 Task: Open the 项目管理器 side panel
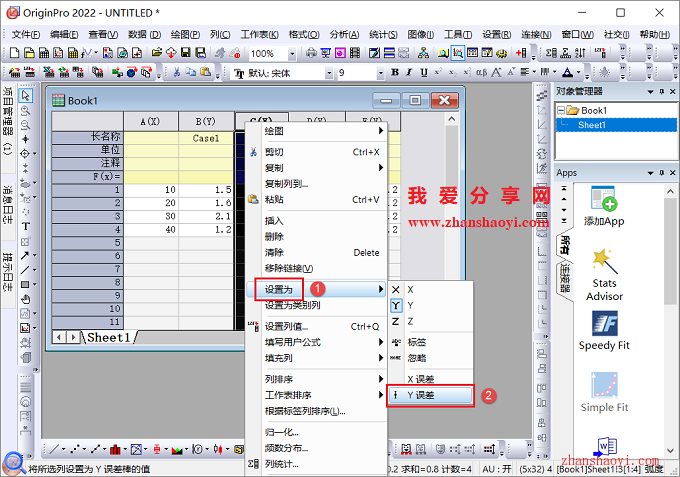[x=7, y=121]
